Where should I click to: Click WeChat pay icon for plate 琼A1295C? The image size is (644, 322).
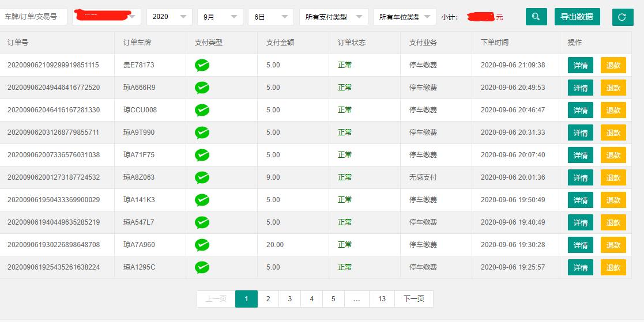[202, 267]
